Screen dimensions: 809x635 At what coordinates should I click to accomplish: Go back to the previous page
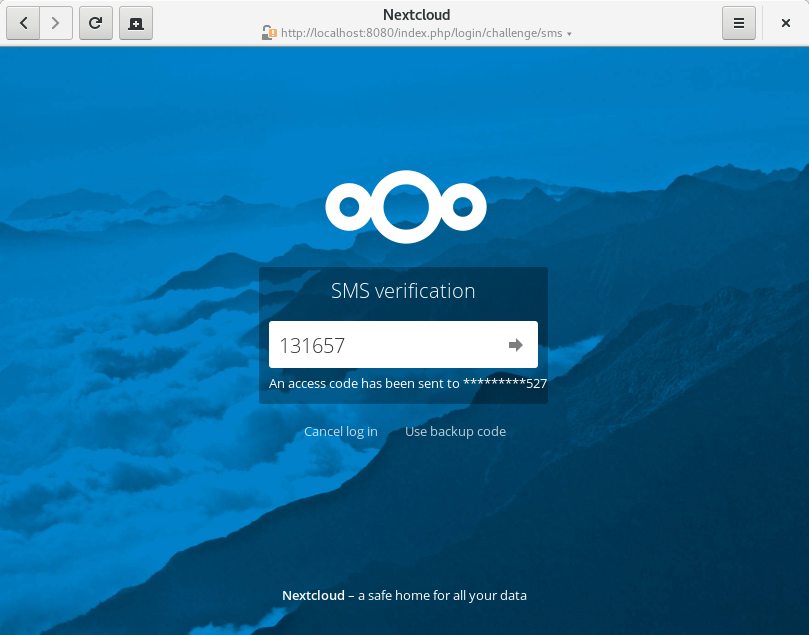tap(23, 23)
